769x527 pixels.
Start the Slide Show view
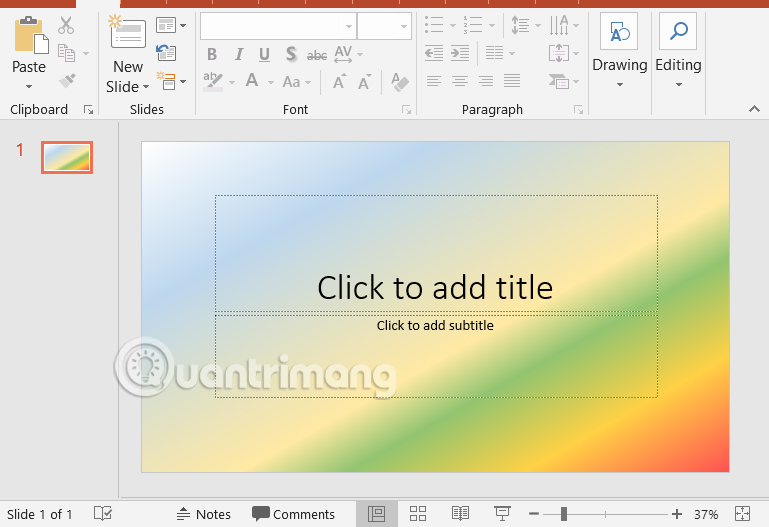[x=502, y=514]
